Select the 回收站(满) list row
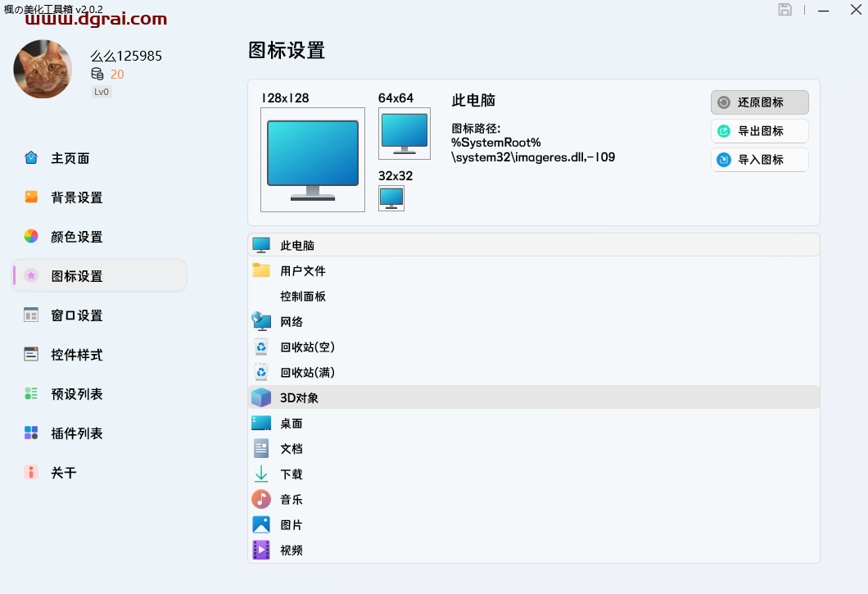The width and height of the screenshot is (868, 594). click(534, 373)
